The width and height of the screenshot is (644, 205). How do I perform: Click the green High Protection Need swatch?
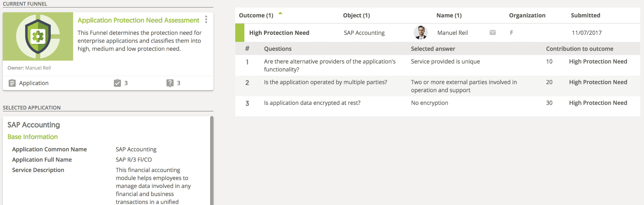pos(240,33)
